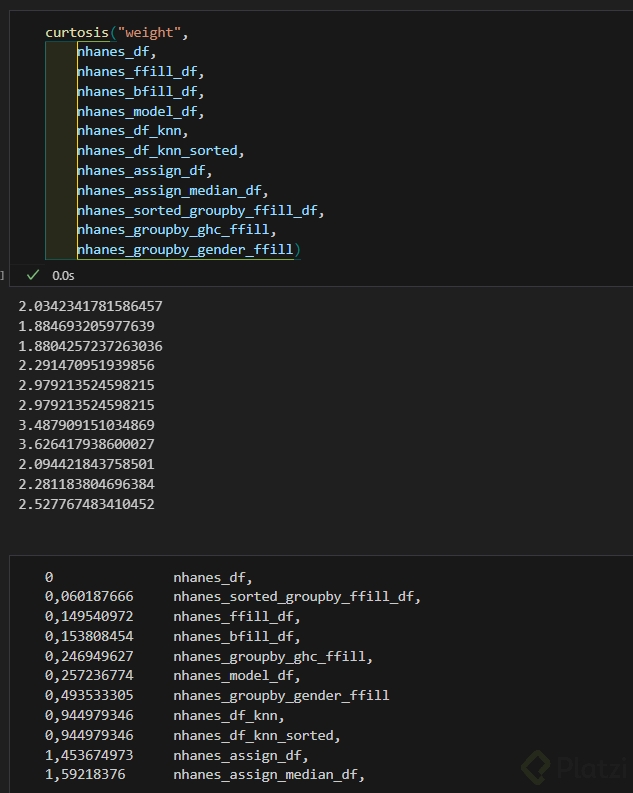Click the 1,453674973 table value
Screen dimensions: 633x793
point(88,755)
